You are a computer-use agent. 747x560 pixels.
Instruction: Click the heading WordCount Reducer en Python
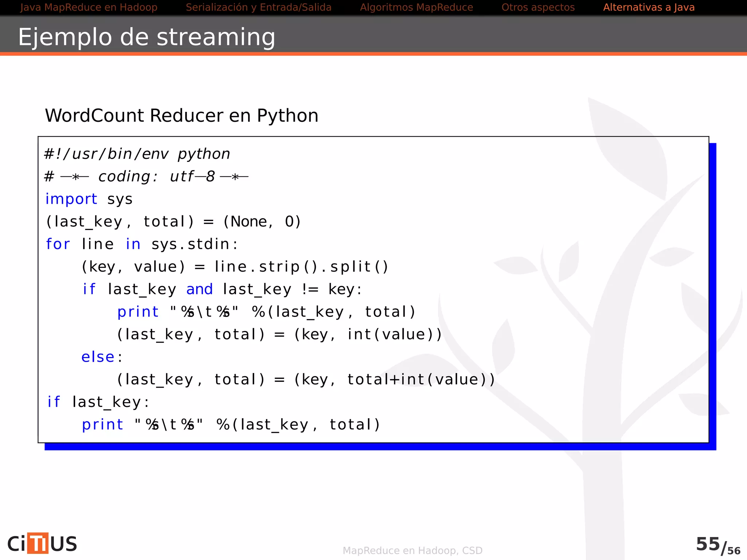point(182,116)
